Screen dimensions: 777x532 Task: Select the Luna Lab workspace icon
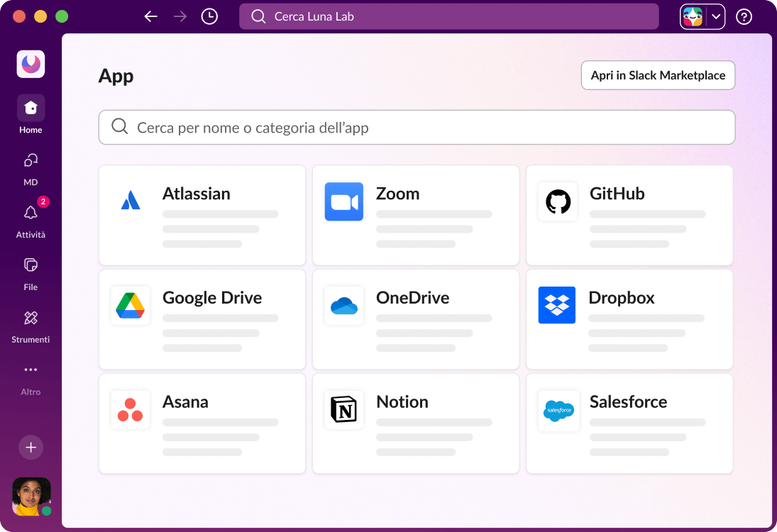tap(31, 65)
